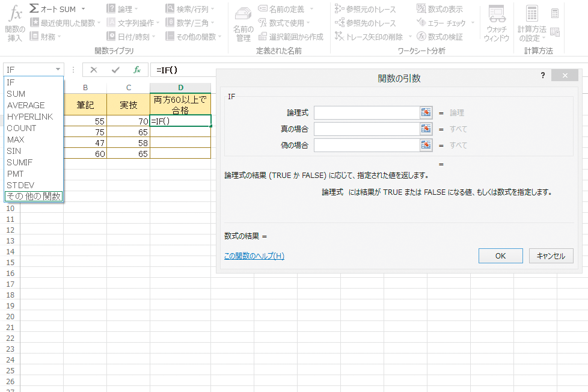
Task: Open この関数のヘルプ(H) link
Action: pyautogui.click(x=254, y=256)
